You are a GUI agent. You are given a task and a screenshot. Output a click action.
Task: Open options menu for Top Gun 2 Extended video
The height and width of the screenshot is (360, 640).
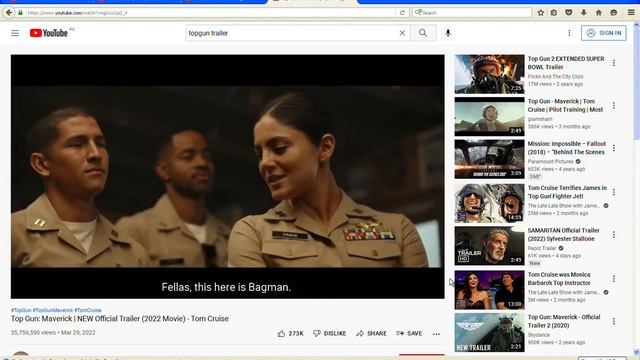pyautogui.click(x=613, y=63)
